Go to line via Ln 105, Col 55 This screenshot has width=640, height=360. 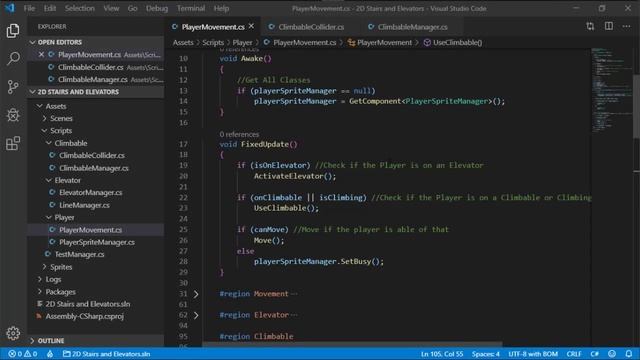pyautogui.click(x=442, y=354)
